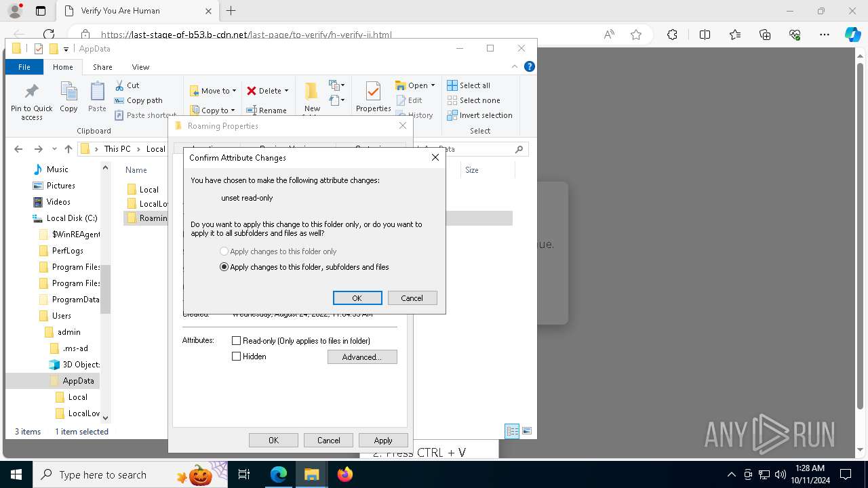Image resolution: width=868 pixels, height=488 pixels.
Task: Select Apply changes to this folder only
Action: tap(278, 251)
